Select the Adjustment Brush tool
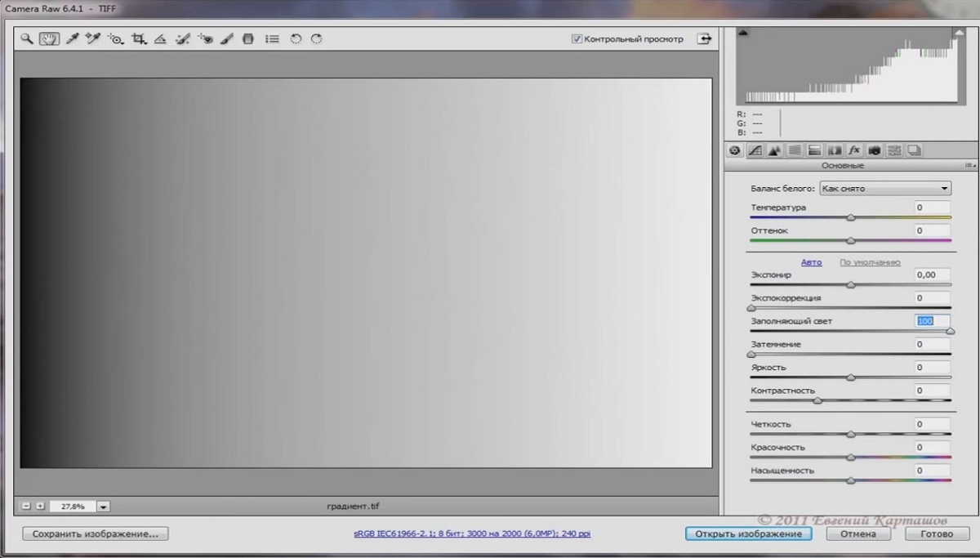Image resolution: width=980 pixels, height=558 pixels. 227,39
